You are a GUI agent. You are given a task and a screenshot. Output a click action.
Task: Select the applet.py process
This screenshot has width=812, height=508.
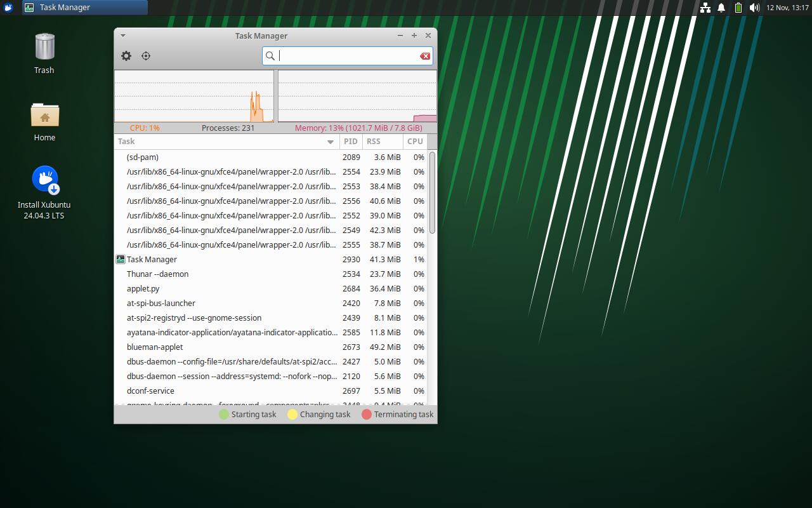(272, 288)
